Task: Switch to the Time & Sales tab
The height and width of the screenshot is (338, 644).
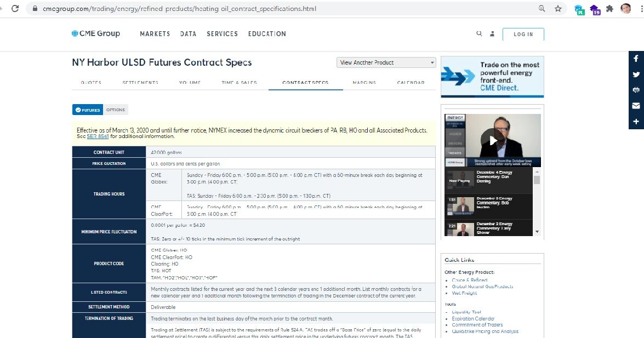Action: tap(239, 83)
